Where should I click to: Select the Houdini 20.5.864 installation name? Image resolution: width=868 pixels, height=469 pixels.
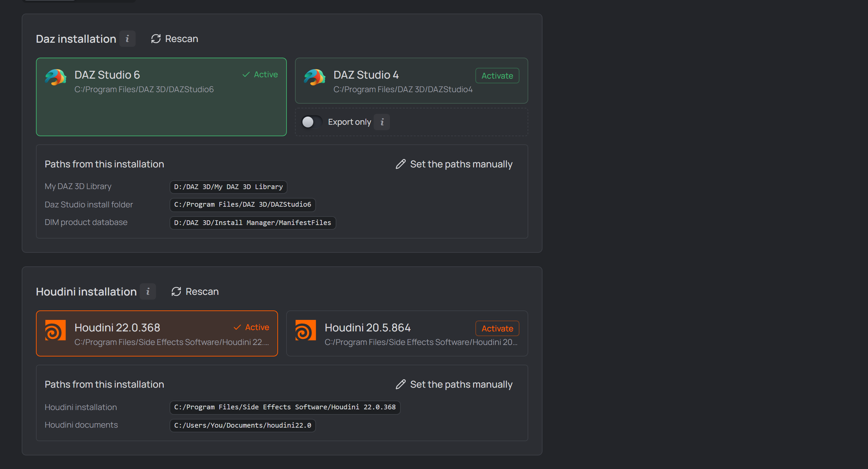pos(368,328)
